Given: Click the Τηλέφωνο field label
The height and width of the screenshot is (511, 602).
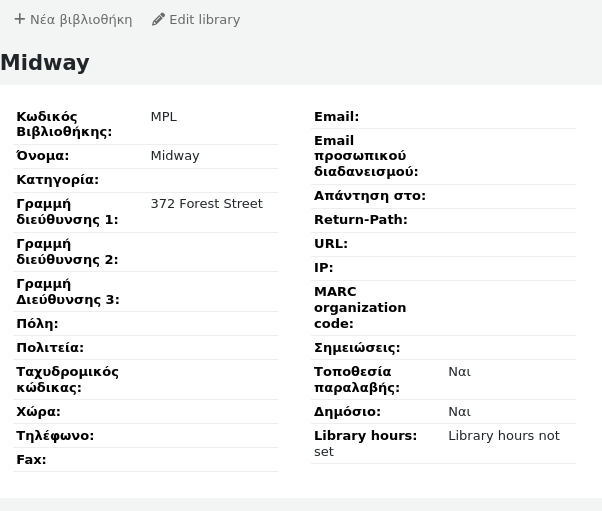Looking at the screenshot, I should pos(55,436).
